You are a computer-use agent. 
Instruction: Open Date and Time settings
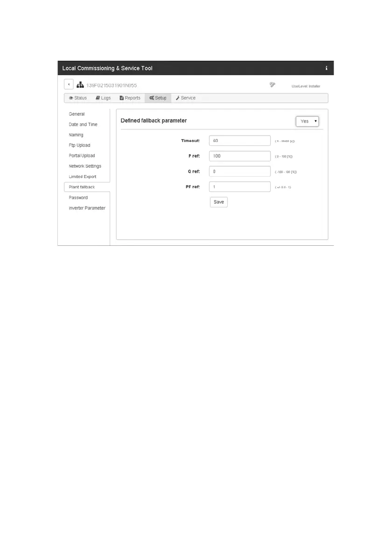83,124
